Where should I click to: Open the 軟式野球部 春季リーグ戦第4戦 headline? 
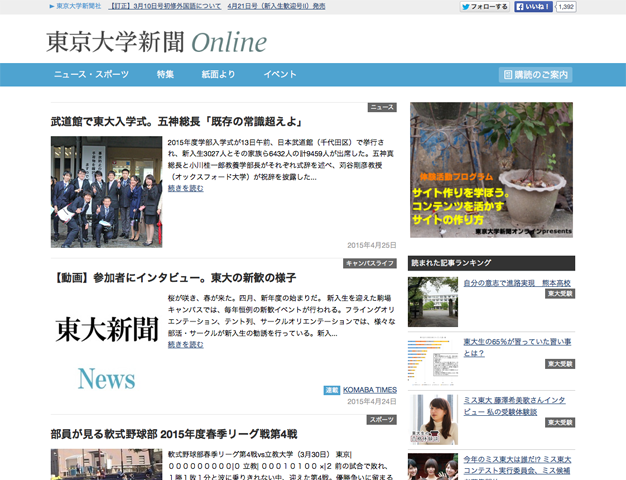pos(174,434)
